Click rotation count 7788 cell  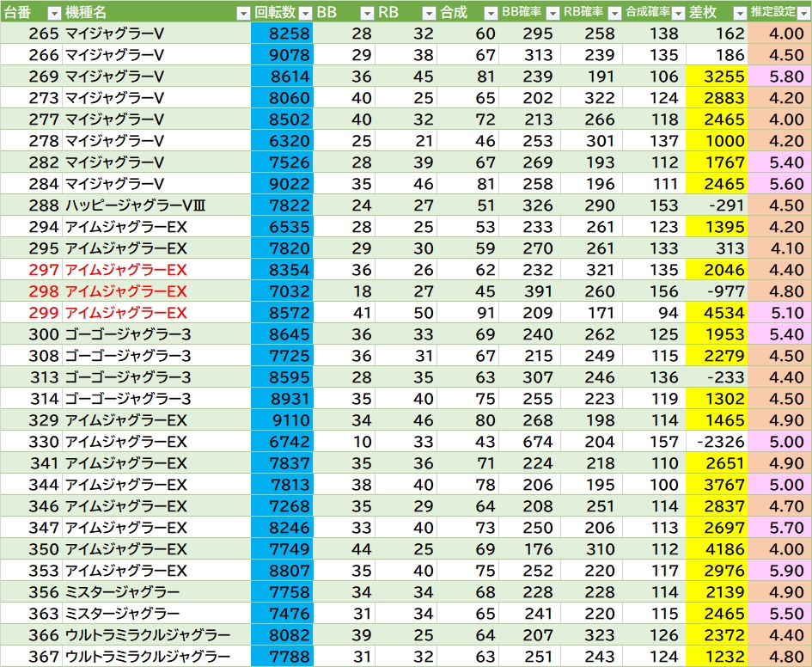[x=282, y=657]
